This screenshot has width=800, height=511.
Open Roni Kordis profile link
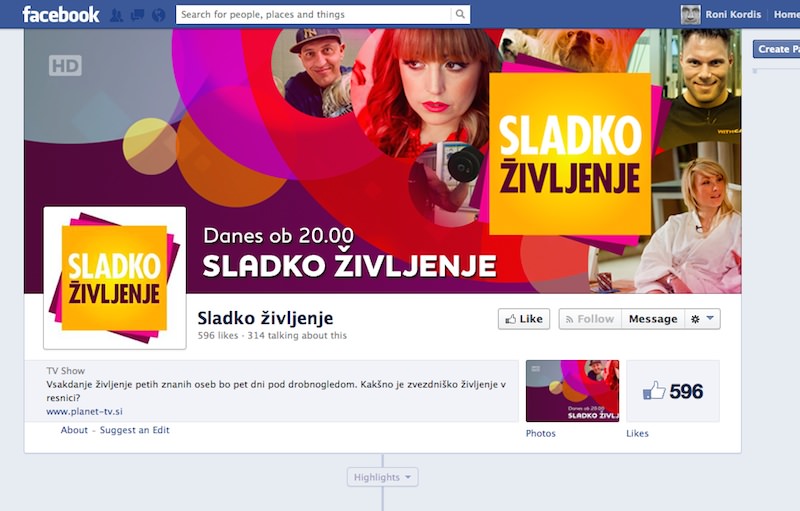point(733,14)
